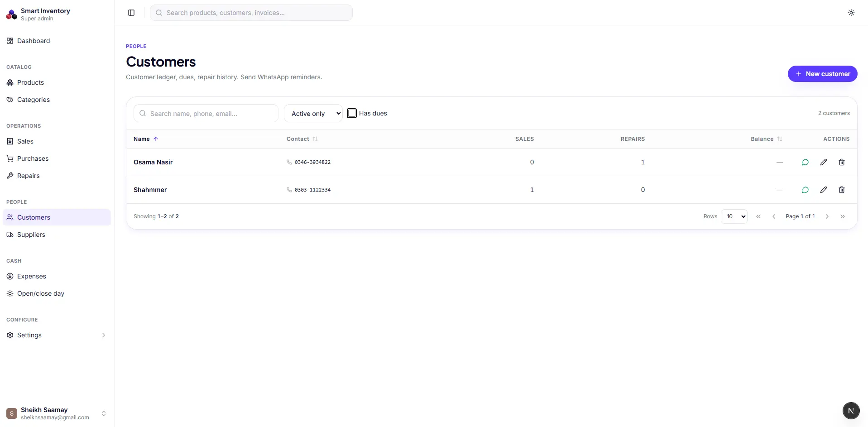The width and height of the screenshot is (868, 427).
Task: Click the phone icon beside 0346-3934822
Action: (x=289, y=162)
